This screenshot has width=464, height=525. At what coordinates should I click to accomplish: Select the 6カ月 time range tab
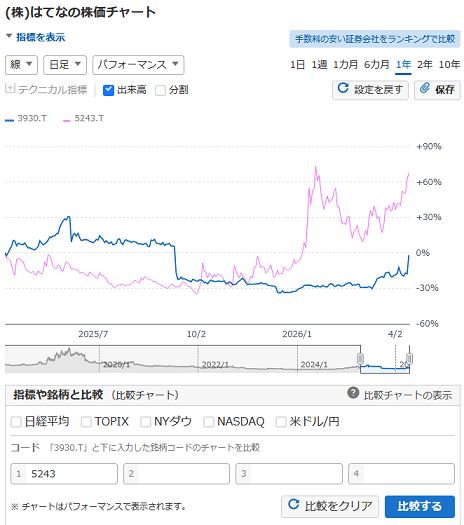[x=377, y=65]
